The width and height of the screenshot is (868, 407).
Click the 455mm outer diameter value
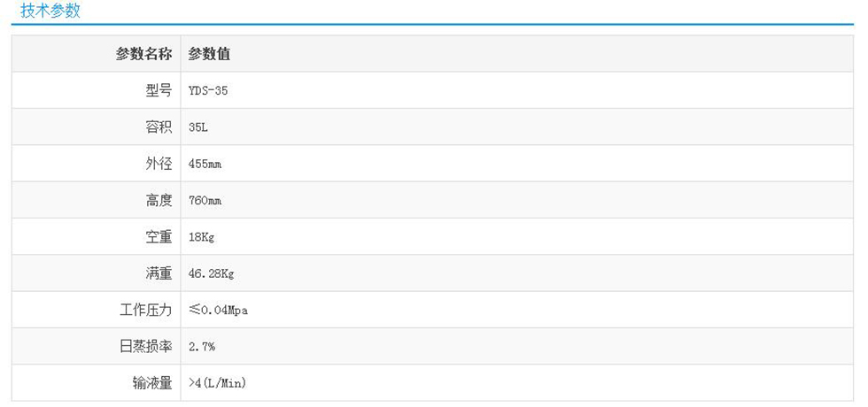pyautogui.click(x=205, y=164)
